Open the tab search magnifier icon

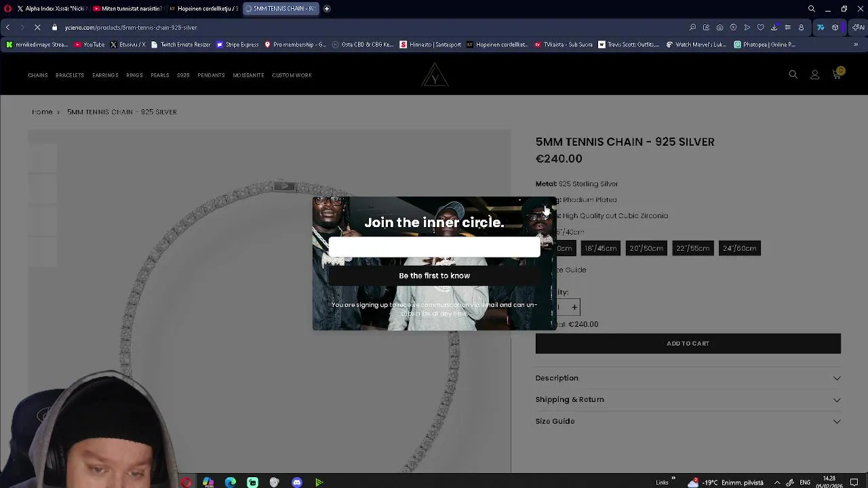(812, 9)
